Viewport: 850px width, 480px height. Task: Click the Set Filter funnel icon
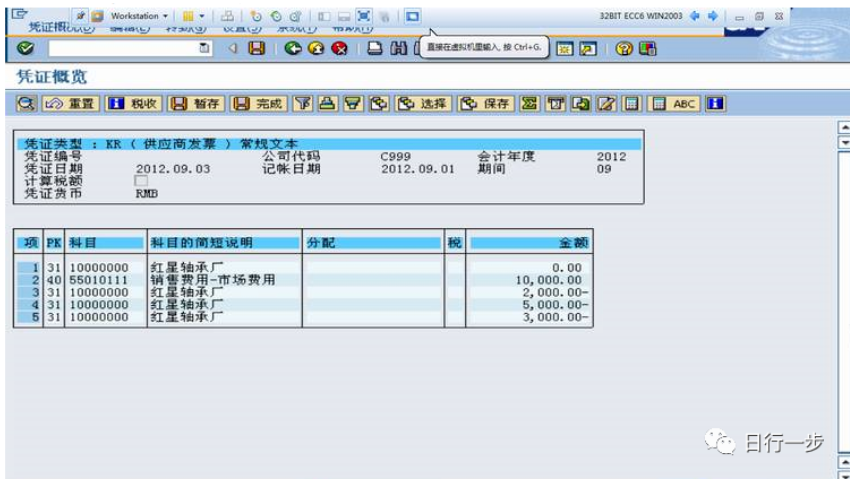[302, 103]
